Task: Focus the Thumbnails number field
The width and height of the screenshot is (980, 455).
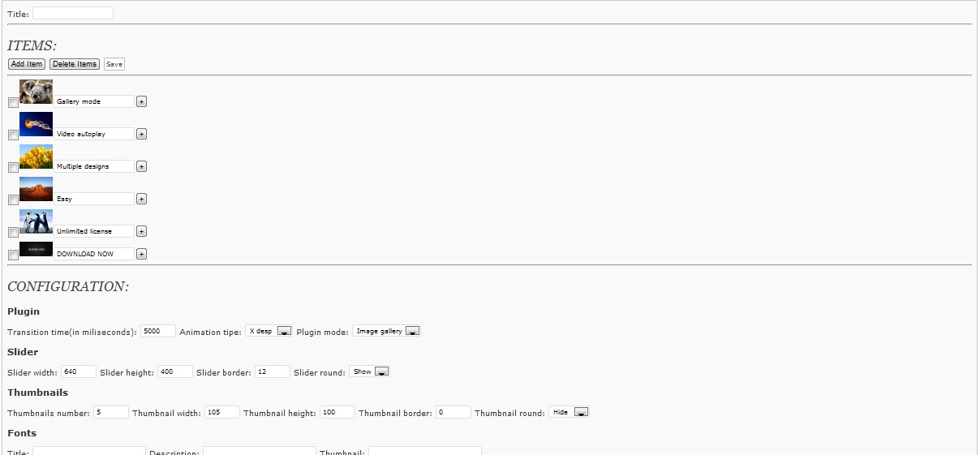Action: click(111, 412)
